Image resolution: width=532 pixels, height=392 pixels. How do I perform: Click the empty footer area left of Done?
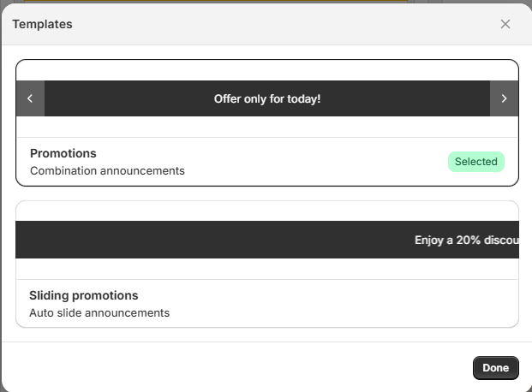[x=237, y=368]
